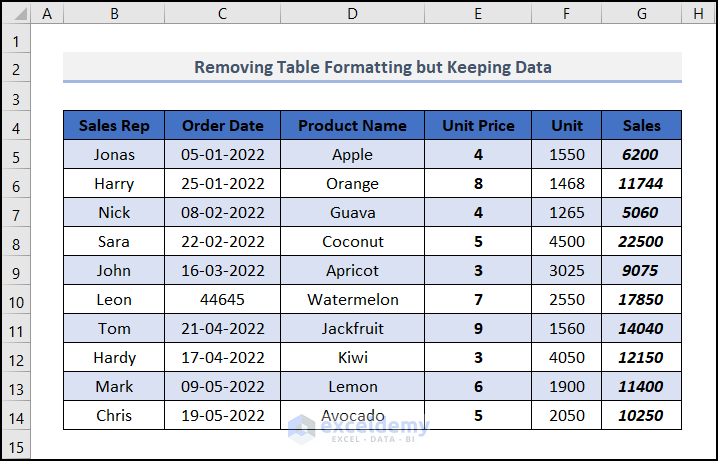Click the 'Chris' cell
The width and height of the screenshot is (718, 461).
tap(114, 416)
